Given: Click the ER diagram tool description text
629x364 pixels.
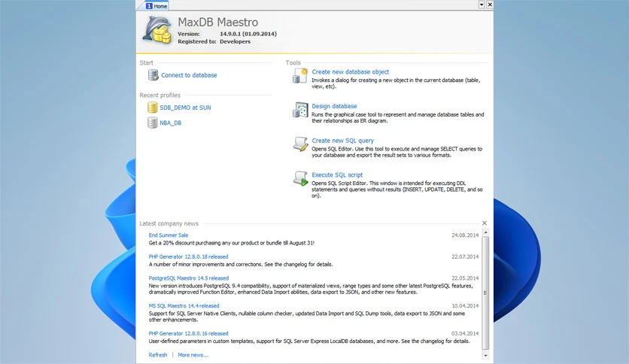Looking at the screenshot, I should pyautogui.click(x=397, y=117).
